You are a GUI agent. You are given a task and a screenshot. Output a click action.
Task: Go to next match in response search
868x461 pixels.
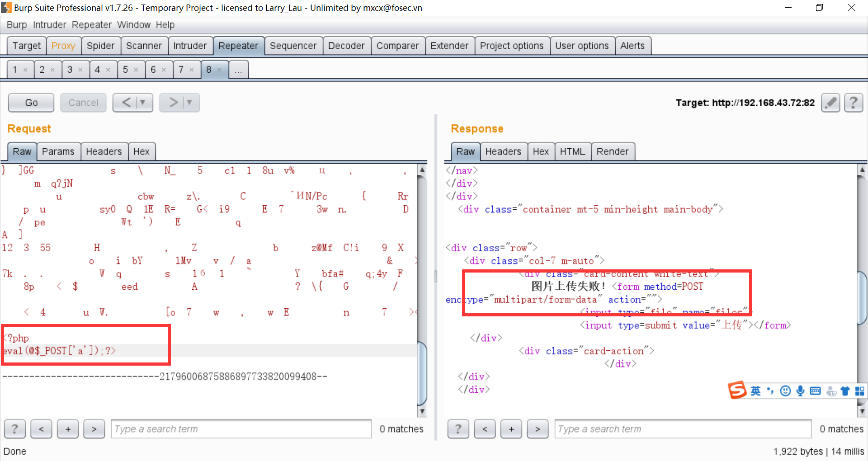pyautogui.click(x=538, y=429)
